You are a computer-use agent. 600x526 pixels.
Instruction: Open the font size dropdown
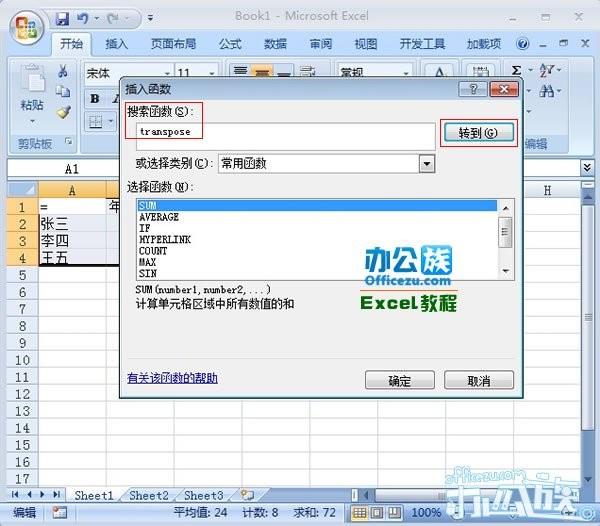tap(212, 73)
